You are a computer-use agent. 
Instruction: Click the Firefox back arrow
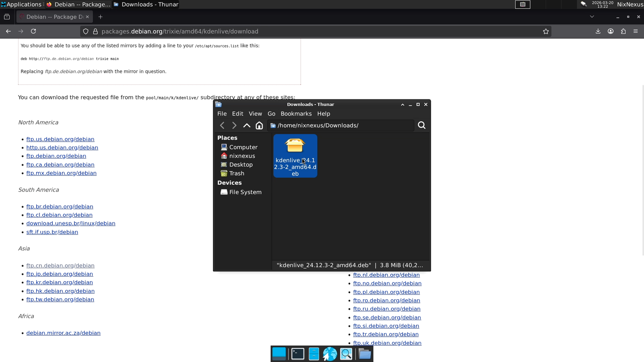tap(8, 31)
